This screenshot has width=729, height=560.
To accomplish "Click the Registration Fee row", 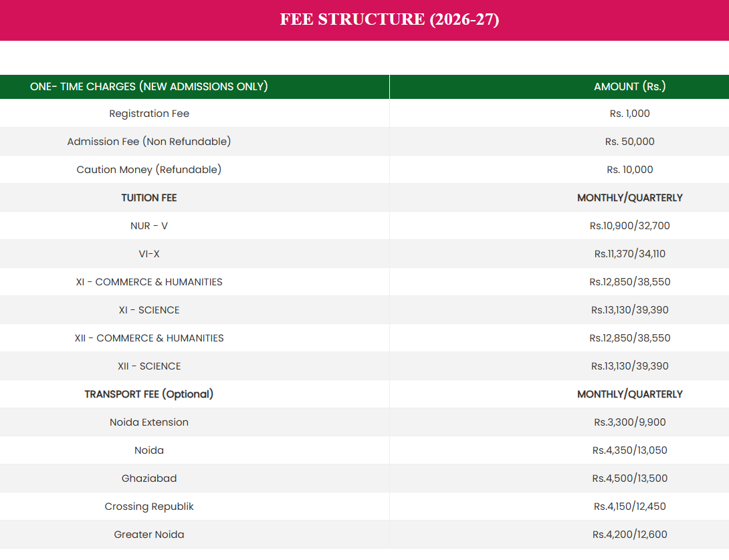I will click(148, 114).
